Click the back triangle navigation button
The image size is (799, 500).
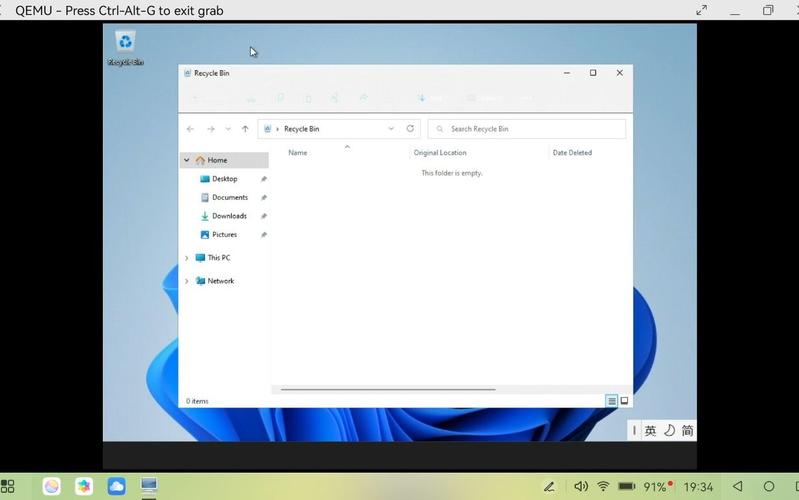point(738,486)
